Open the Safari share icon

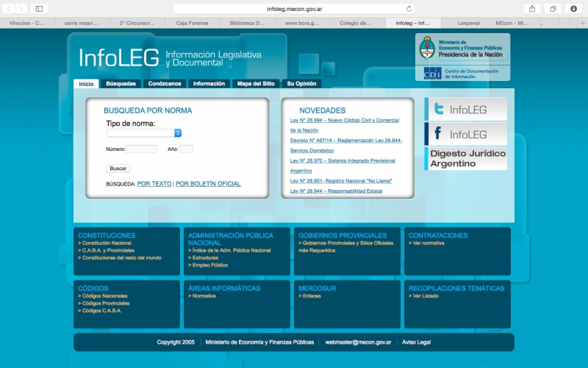531,9
